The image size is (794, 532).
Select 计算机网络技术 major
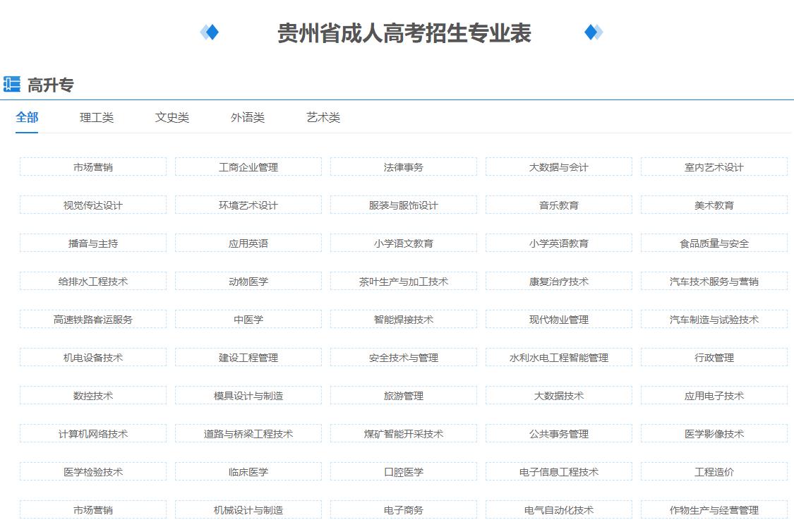coord(93,434)
